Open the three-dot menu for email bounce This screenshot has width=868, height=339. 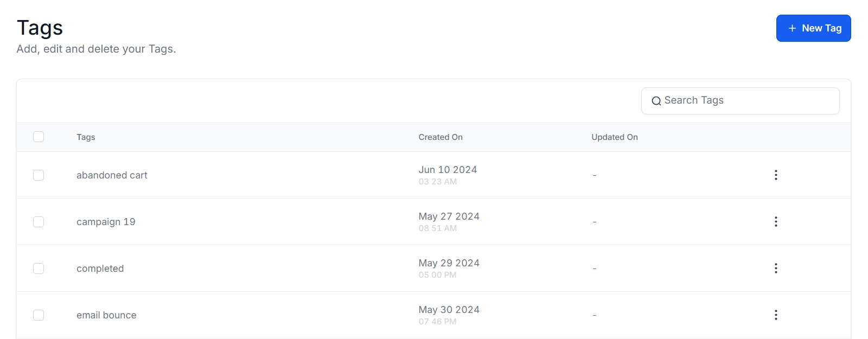776,315
